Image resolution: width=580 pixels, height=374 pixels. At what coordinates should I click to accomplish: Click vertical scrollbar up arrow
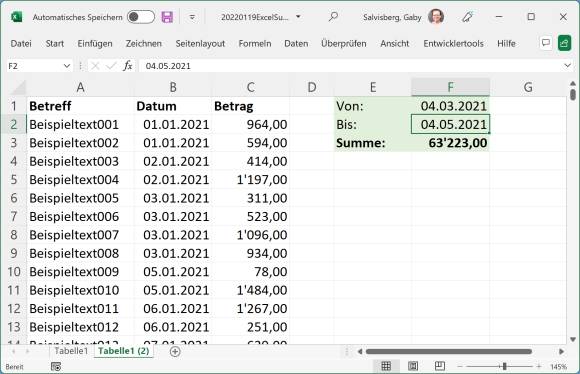(573, 84)
